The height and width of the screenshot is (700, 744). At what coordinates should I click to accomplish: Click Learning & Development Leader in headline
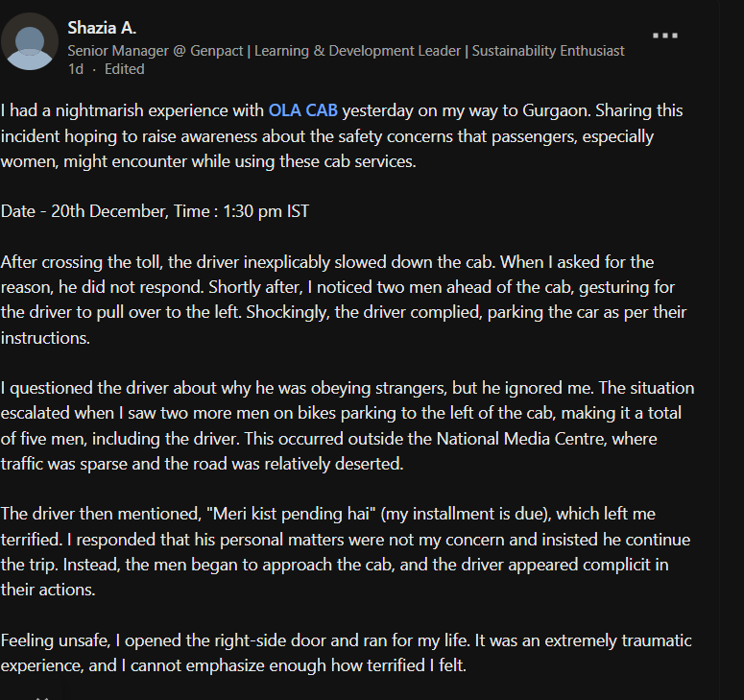[x=357, y=51]
